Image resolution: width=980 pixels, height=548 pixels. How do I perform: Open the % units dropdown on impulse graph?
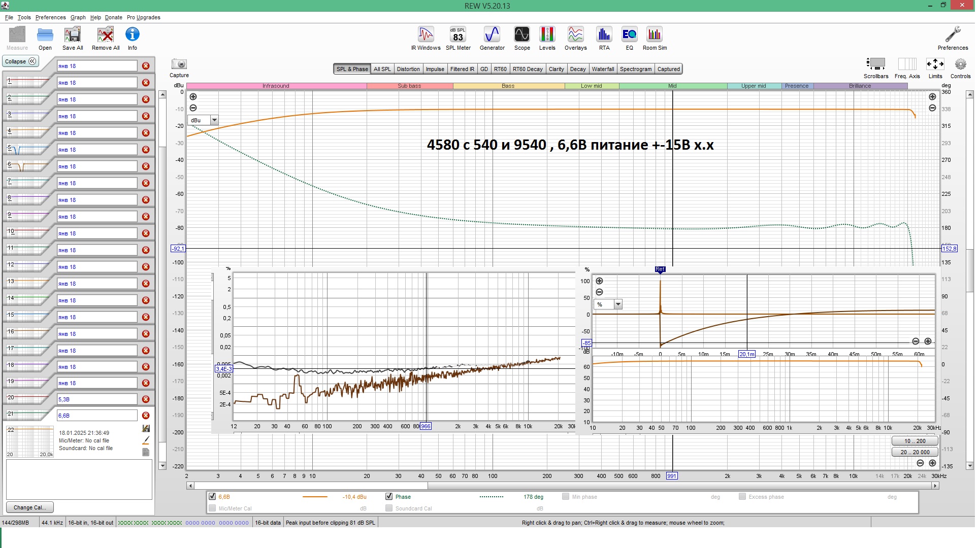point(618,304)
